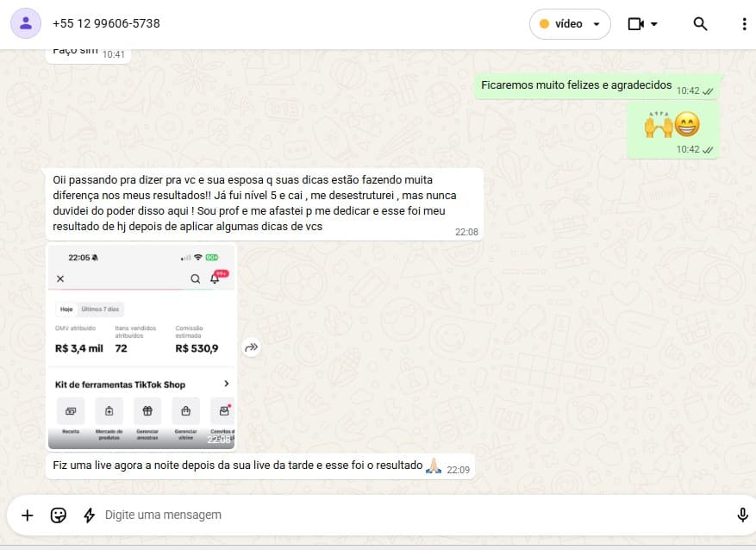Expand call options arrow next to camera
This screenshot has height=550, width=756.
[x=654, y=23]
